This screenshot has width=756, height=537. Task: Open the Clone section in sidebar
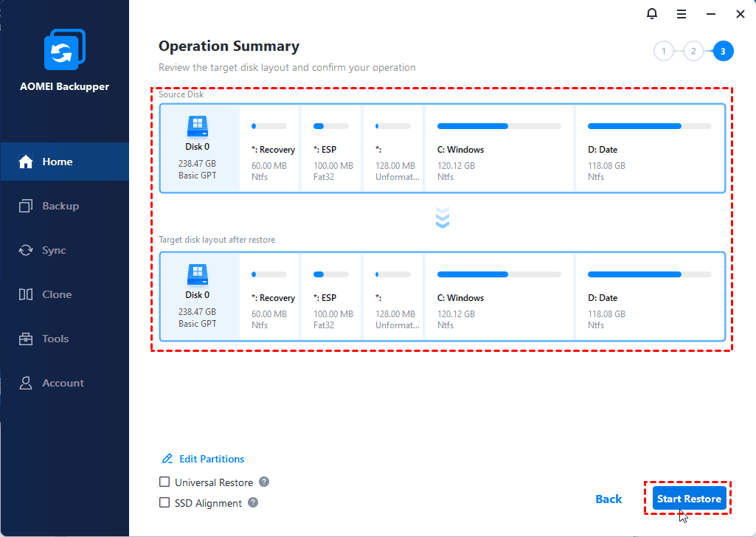tap(57, 294)
